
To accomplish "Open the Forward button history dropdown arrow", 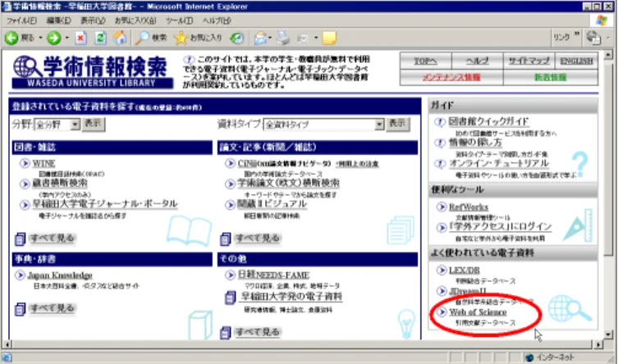I will coord(66,38).
